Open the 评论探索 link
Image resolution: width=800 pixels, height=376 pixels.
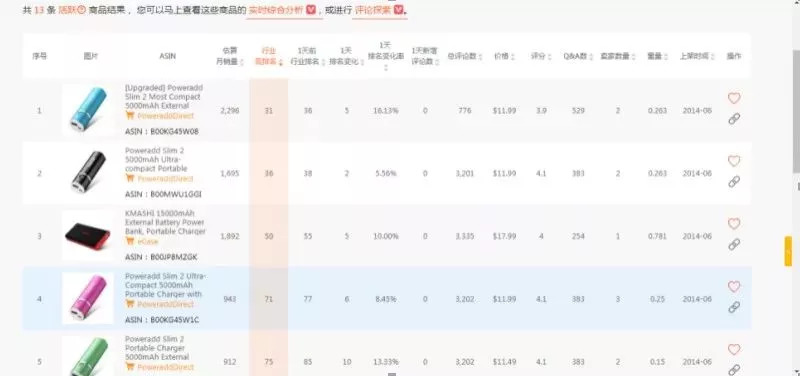click(373, 10)
